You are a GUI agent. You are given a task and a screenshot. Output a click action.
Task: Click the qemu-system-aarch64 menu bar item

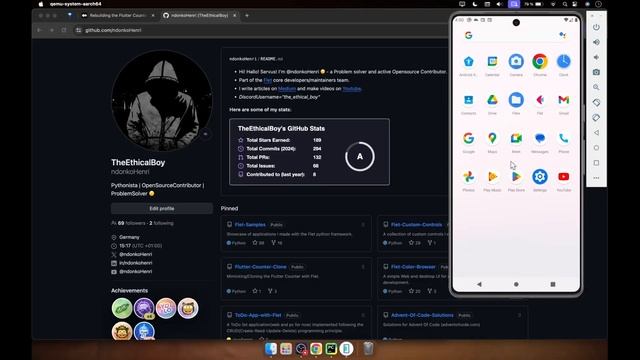pos(76,4)
